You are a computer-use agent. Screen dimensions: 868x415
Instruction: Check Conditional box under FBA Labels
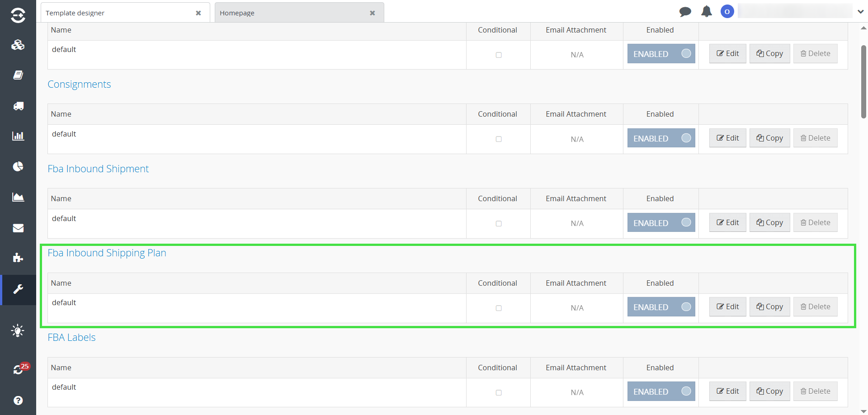pyautogui.click(x=499, y=392)
